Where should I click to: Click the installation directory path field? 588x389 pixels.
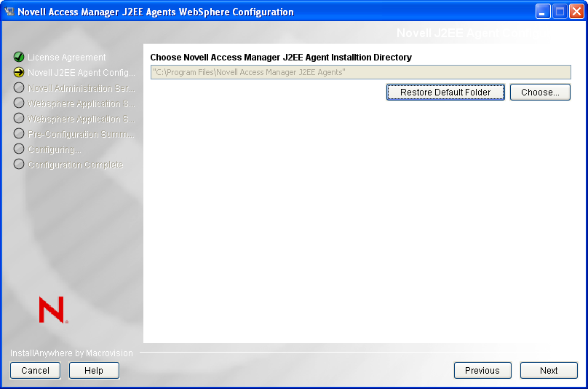click(361, 72)
